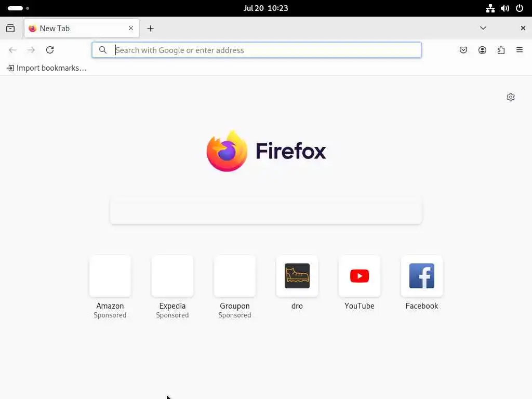Viewport: 532px width, 399px height.
Task: Select the New Tab tab
Action: tap(82, 28)
